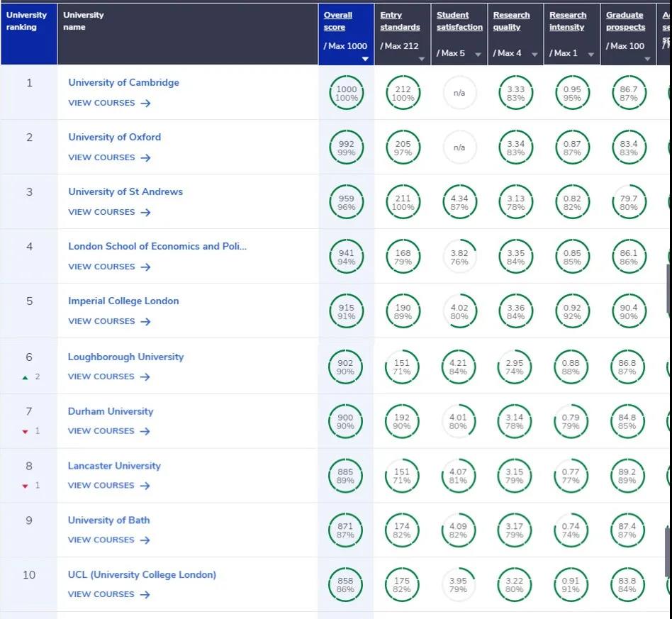The width and height of the screenshot is (672, 619).
Task: Click Cambridge's overall score 1000 circle
Action: (x=346, y=94)
